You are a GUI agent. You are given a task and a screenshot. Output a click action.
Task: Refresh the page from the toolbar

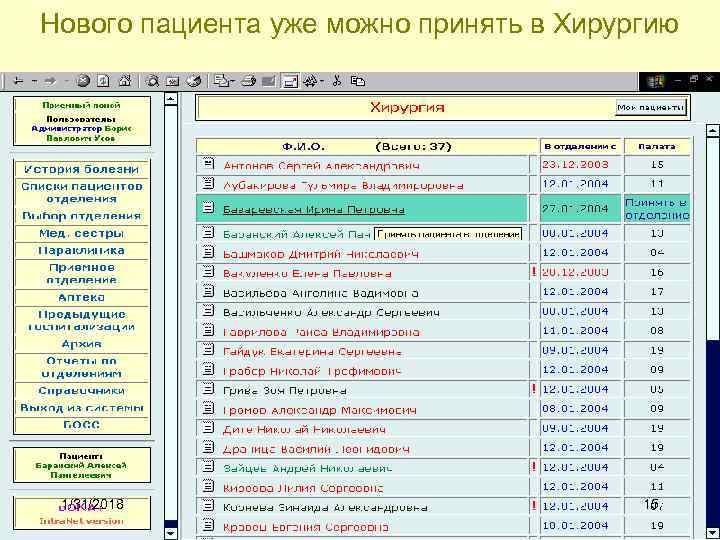click(x=103, y=81)
